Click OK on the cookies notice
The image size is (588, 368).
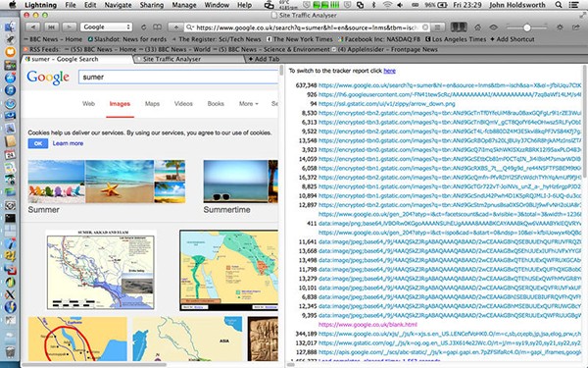[38, 143]
